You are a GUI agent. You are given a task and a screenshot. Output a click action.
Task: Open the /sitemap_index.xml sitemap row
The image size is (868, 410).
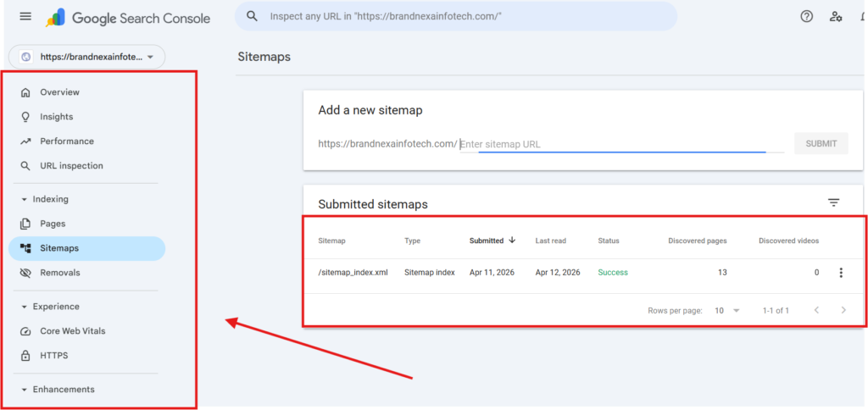[x=353, y=273]
